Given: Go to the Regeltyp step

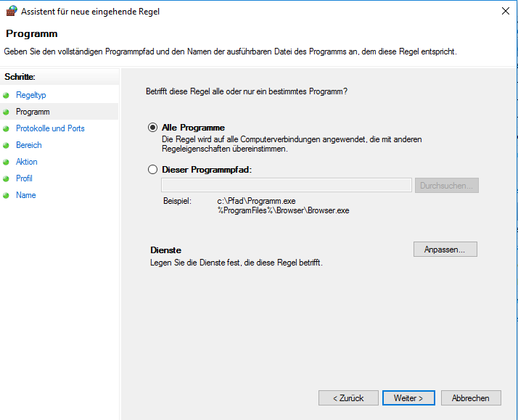Looking at the screenshot, I should (x=31, y=95).
